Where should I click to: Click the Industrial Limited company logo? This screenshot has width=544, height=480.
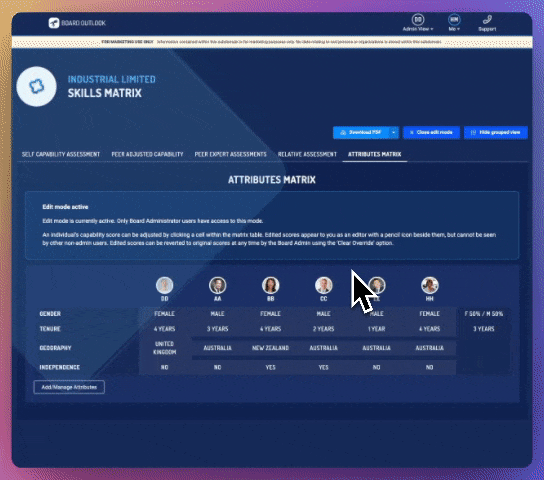36,86
